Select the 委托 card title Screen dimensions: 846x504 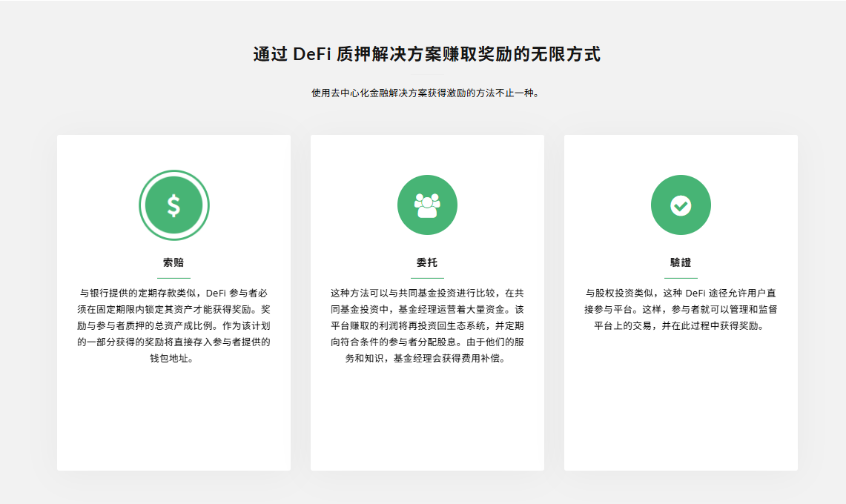pos(427,262)
